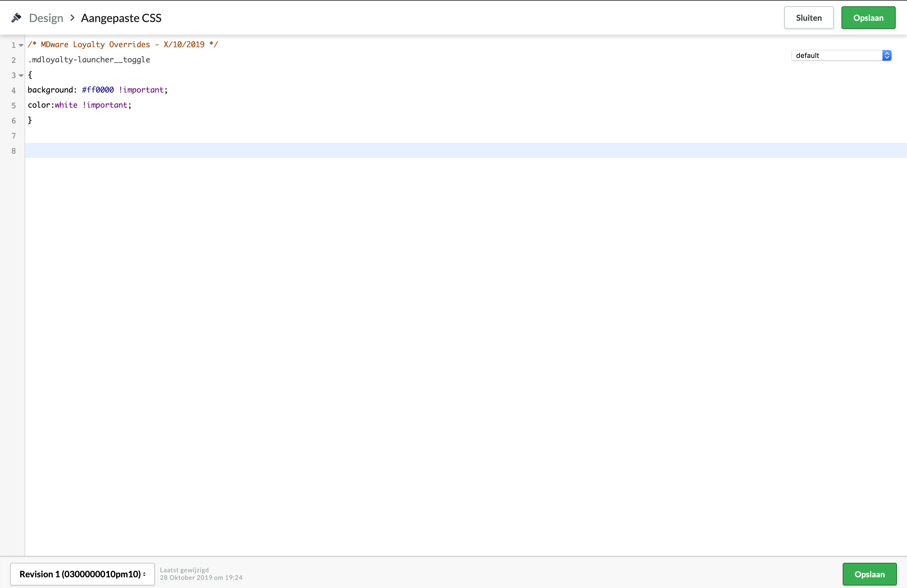Image resolution: width=907 pixels, height=588 pixels.
Task: Click the color:white !important line
Action: (x=79, y=105)
